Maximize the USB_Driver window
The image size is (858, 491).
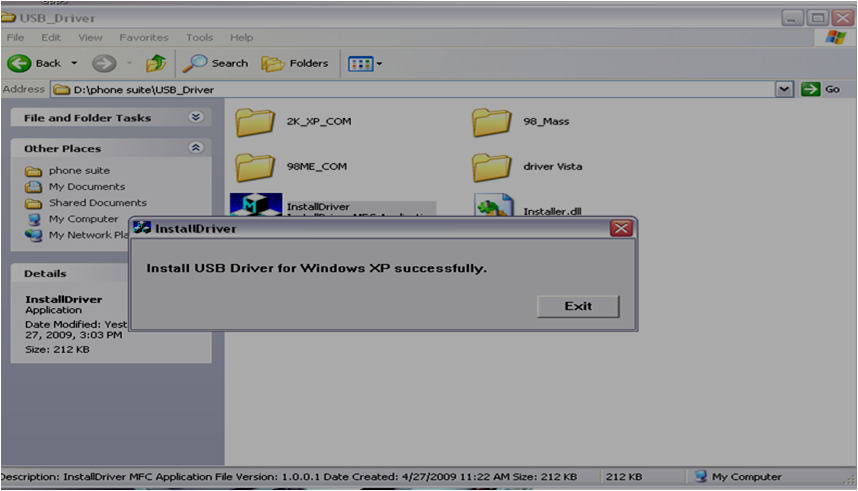pyautogui.click(x=818, y=18)
